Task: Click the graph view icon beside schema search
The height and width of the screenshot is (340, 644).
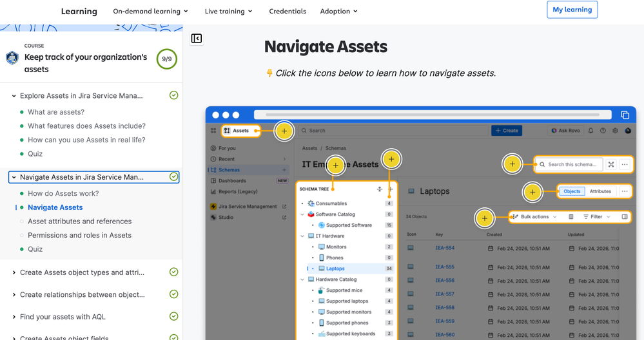Action: tap(610, 164)
